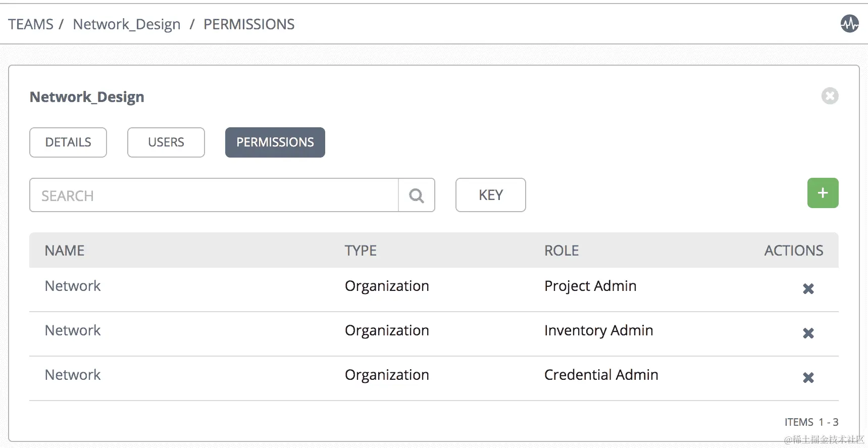868x448 pixels.
Task: Switch to the DETAILS tab
Action: coord(68,142)
